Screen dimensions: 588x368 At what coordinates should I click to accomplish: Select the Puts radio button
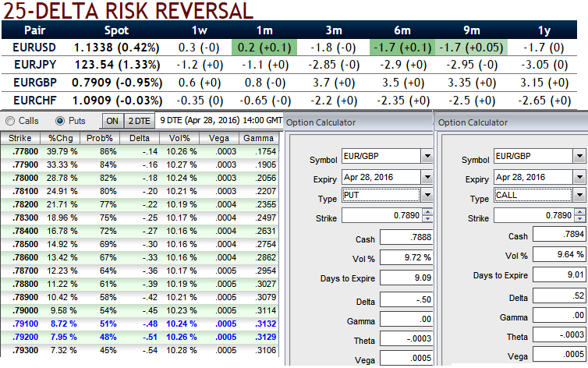point(60,121)
